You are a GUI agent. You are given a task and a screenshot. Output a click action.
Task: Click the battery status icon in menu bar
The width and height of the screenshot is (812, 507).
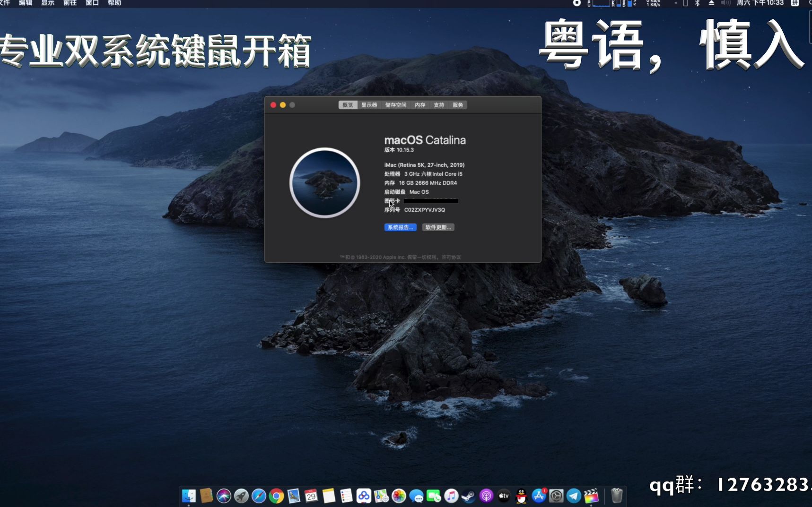coord(685,3)
